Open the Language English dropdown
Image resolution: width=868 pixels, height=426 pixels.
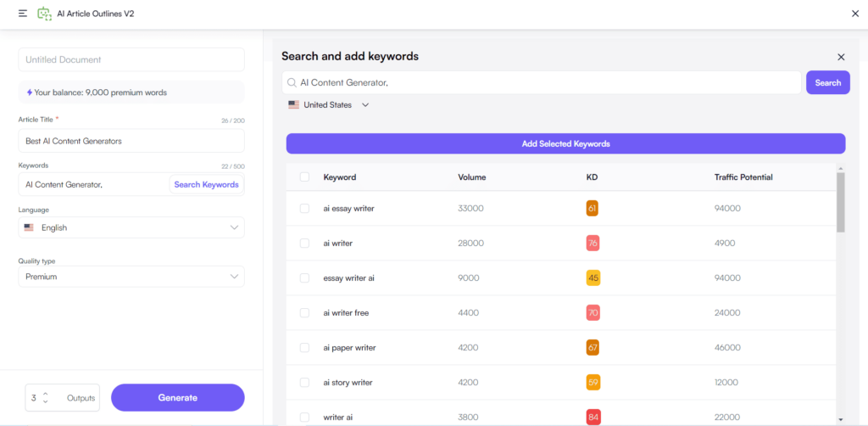tap(131, 227)
